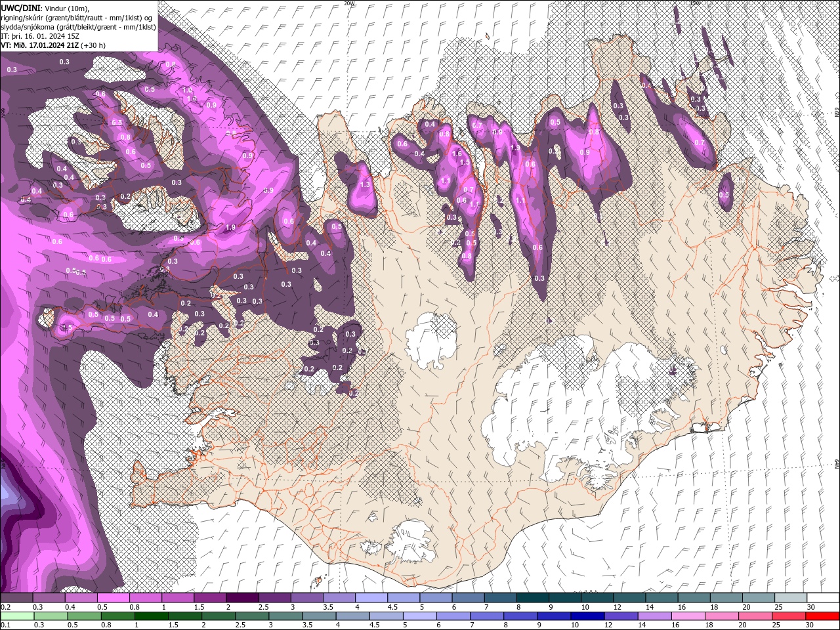Click the 'slydda/snjókoma' legend description line

click(x=78, y=26)
